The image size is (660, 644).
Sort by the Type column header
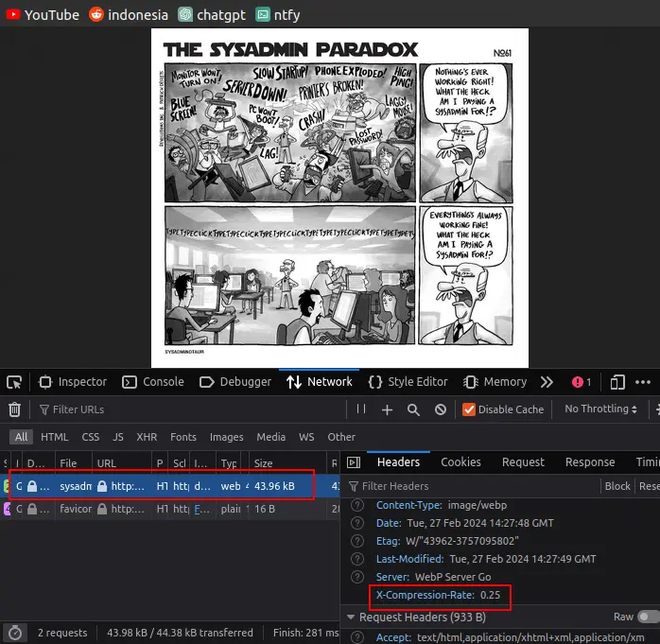point(229,463)
